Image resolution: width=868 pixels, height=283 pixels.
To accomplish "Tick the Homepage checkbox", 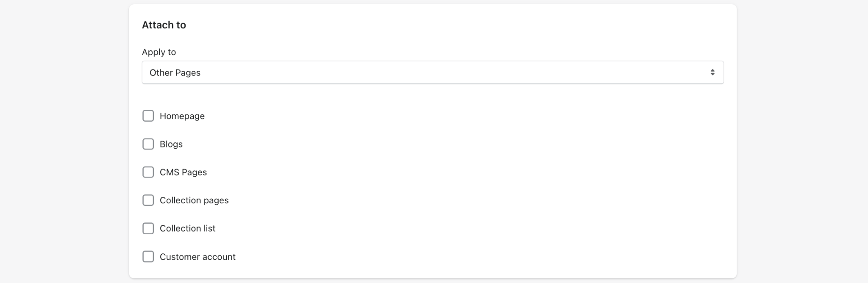I will (148, 116).
